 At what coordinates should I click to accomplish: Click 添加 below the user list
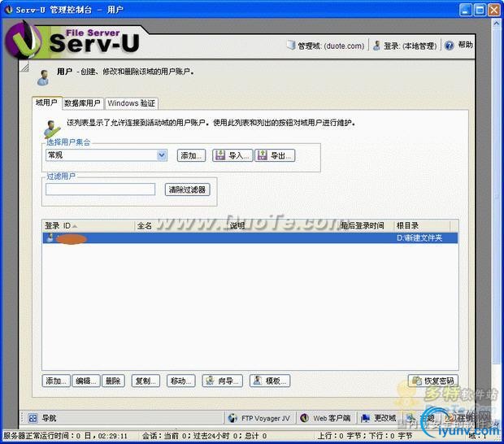point(56,381)
